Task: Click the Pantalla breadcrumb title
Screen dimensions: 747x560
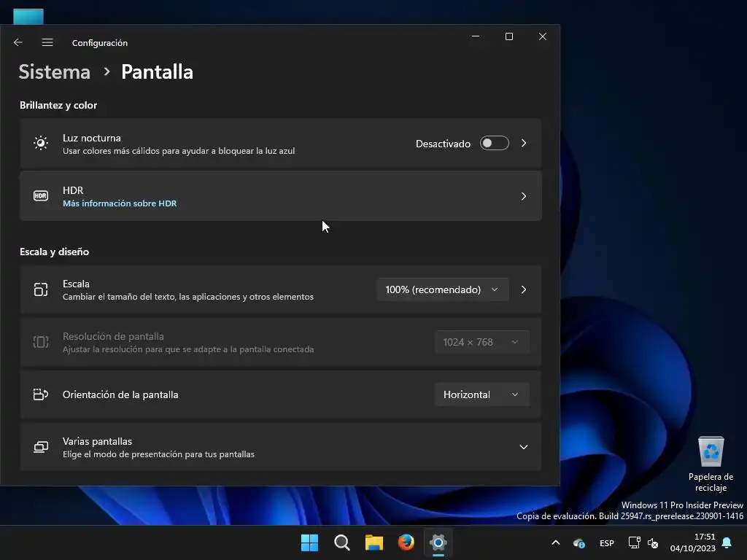Action: tap(158, 72)
